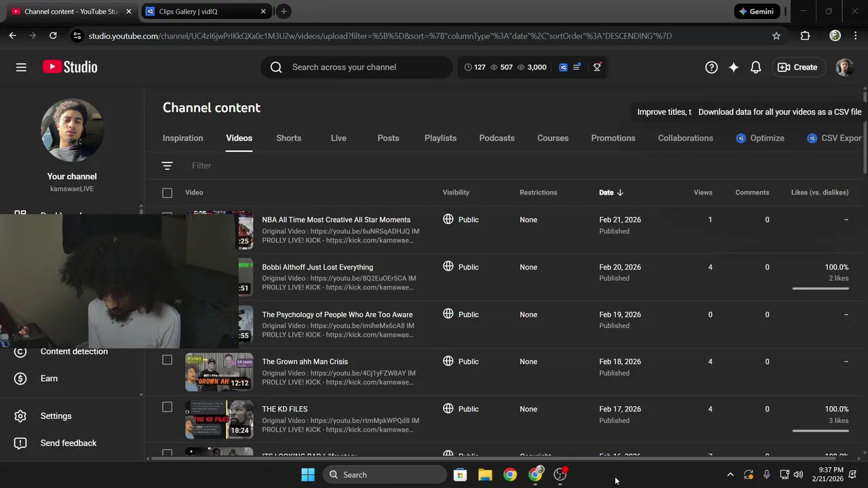Go to the YouTube Studio logo home
This screenshot has width=868, height=488.
coord(70,67)
